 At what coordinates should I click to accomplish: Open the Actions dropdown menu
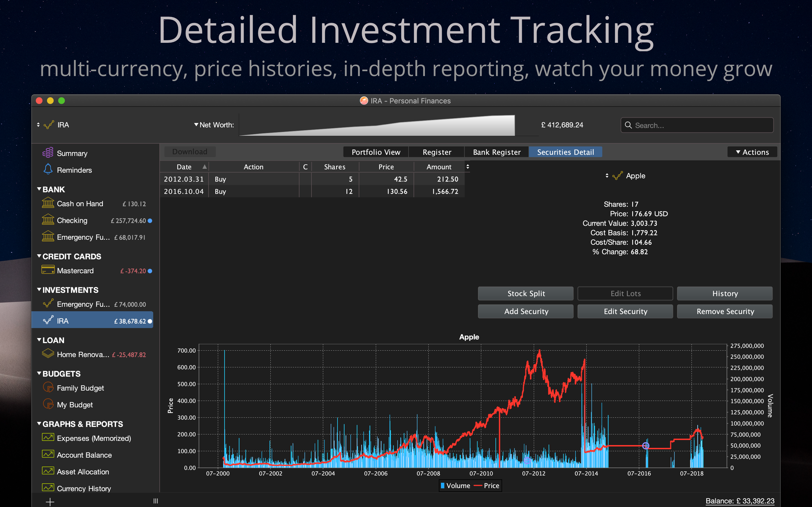point(752,152)
